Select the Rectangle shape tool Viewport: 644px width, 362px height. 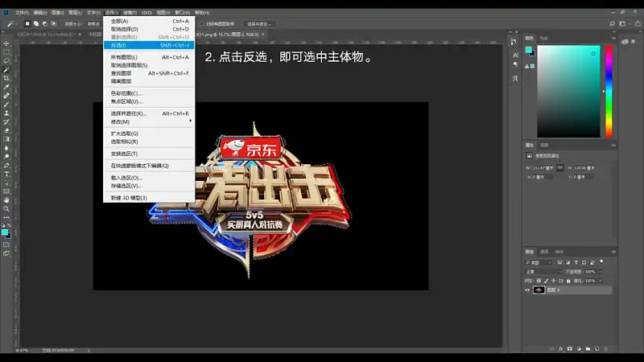click(x=6, y=191)
